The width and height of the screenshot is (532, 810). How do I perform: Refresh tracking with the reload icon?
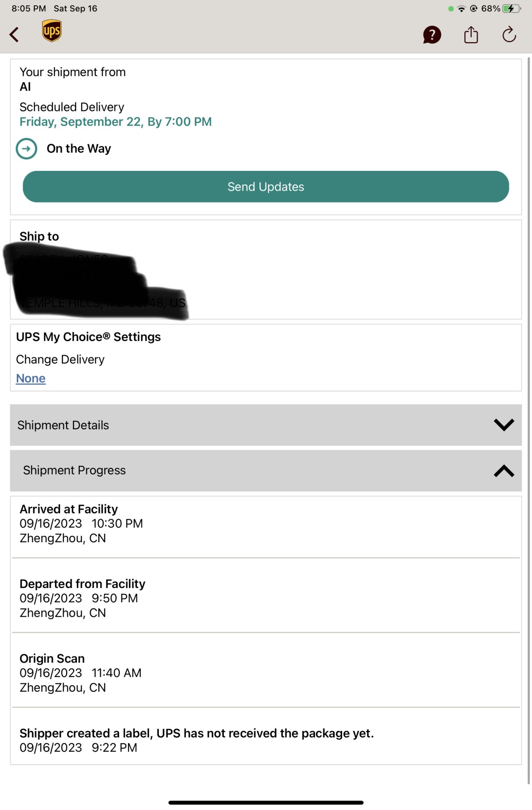(x=509, y=34)
